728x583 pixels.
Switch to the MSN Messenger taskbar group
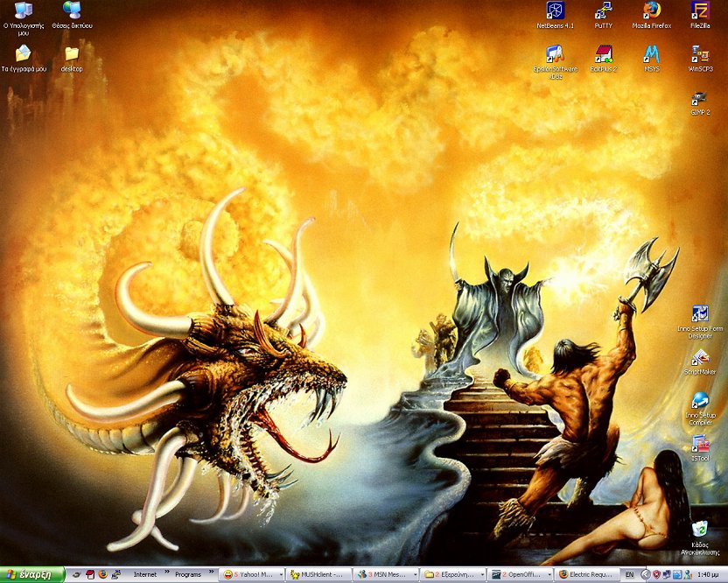386,574
